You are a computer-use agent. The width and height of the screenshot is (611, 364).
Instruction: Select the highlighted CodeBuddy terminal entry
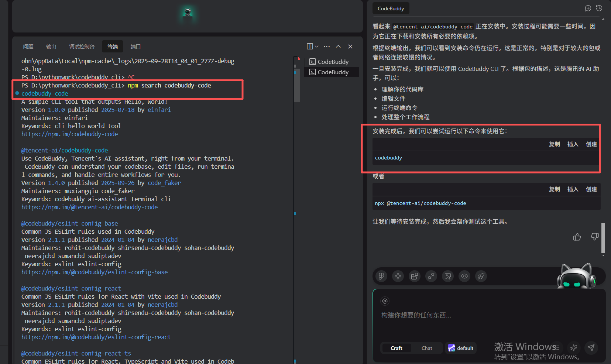332,72
